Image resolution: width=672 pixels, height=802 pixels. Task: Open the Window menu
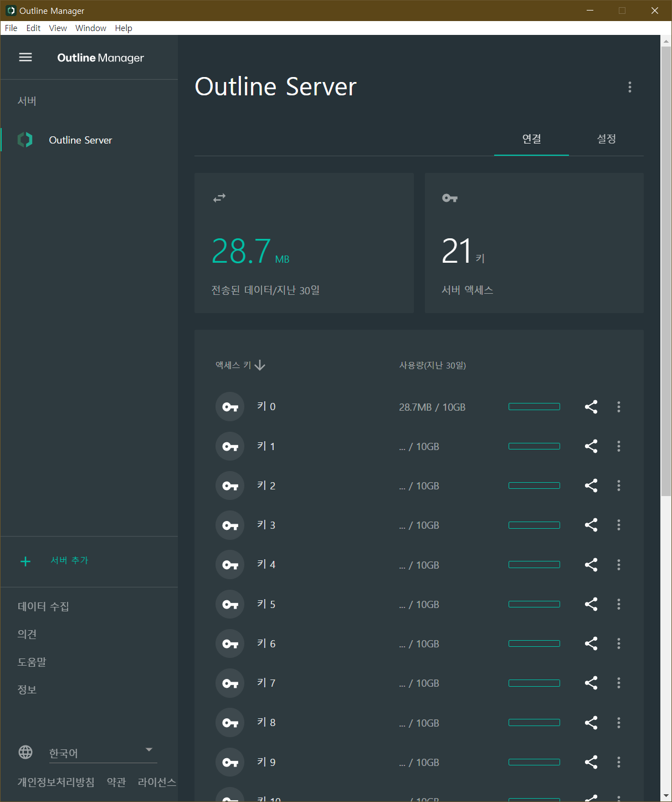coord(91,28)
